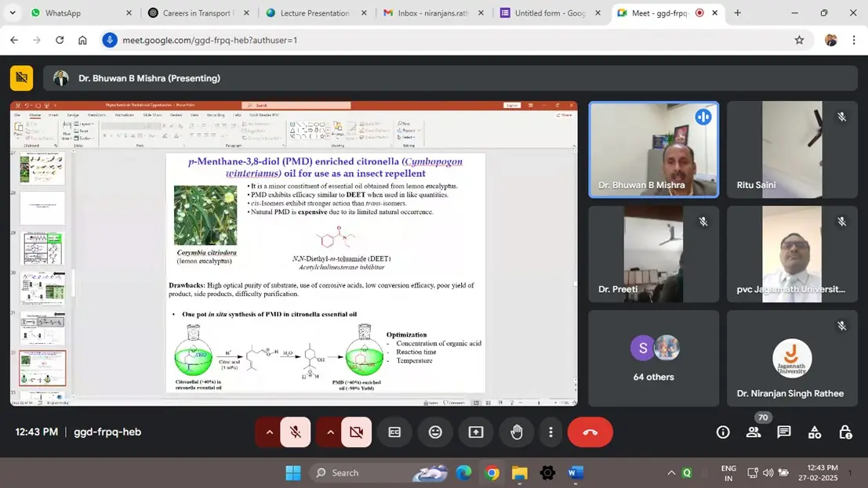This screenshot has width=868, height=488.
Task: Click the present screen button
Action: tap(476, 432)
